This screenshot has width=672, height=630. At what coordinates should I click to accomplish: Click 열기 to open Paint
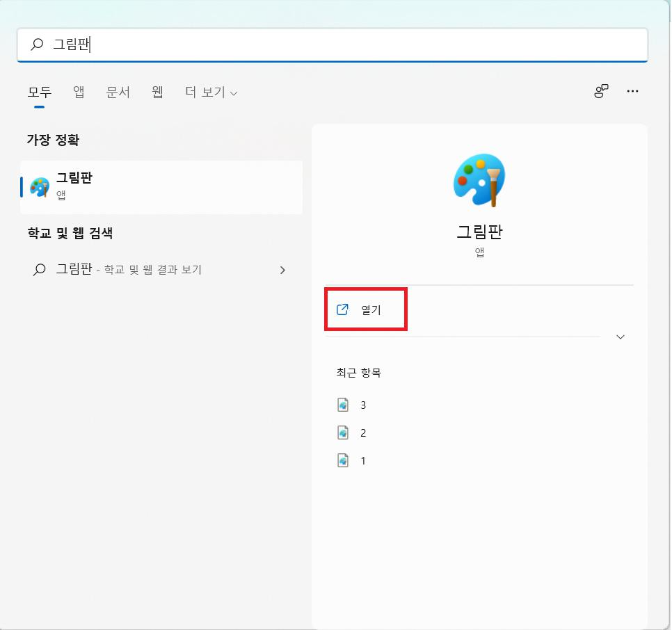click(x=366, y=309)
